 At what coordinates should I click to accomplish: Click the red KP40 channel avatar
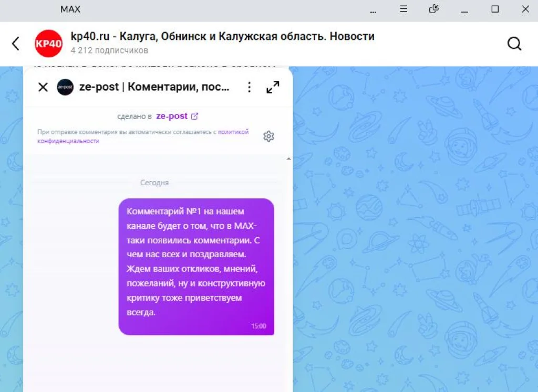pos(48,44)
